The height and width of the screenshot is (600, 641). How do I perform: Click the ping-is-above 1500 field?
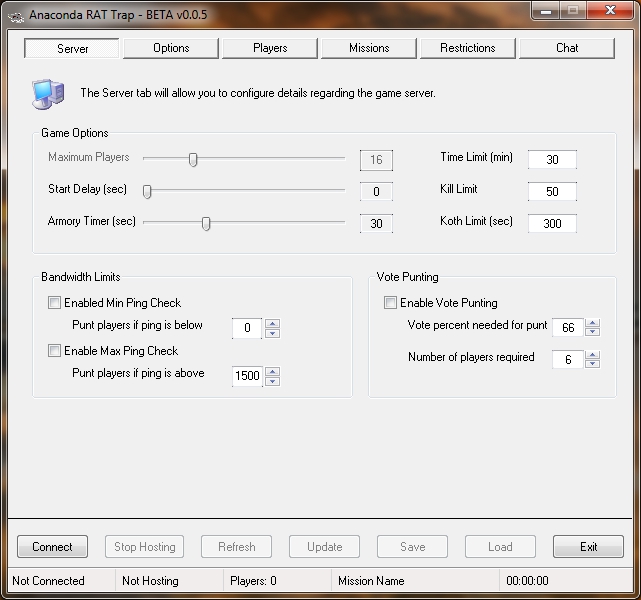coord(247,376)
